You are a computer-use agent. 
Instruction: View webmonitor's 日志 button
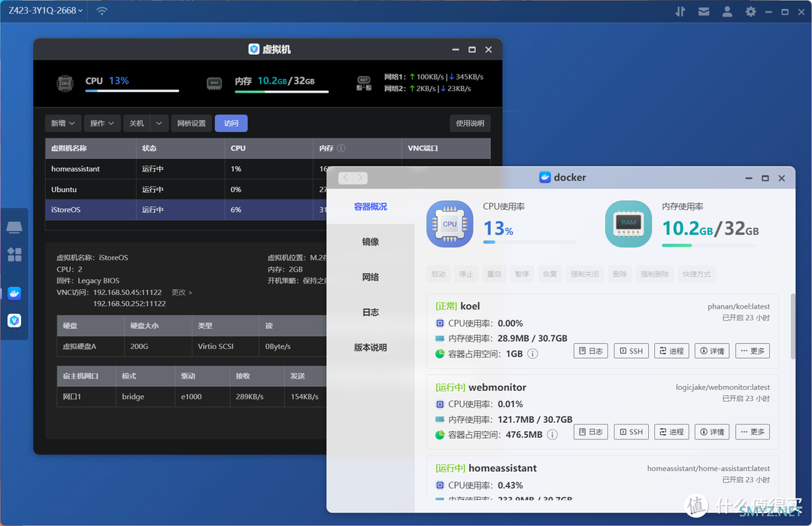point(591,432)
